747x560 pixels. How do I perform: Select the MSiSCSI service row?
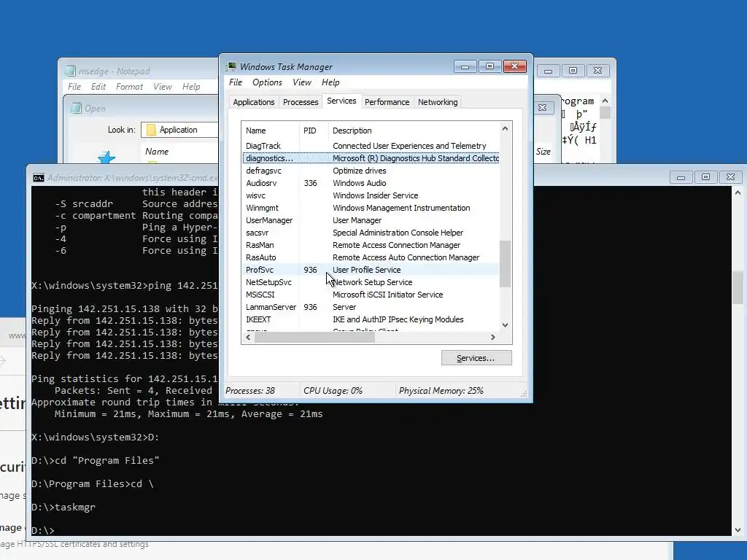coord(371,295)
